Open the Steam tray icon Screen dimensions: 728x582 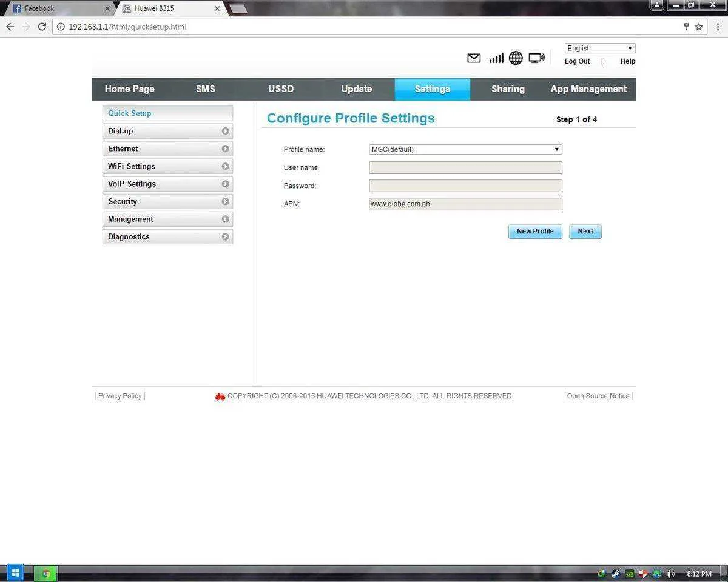tap(615, 574)
